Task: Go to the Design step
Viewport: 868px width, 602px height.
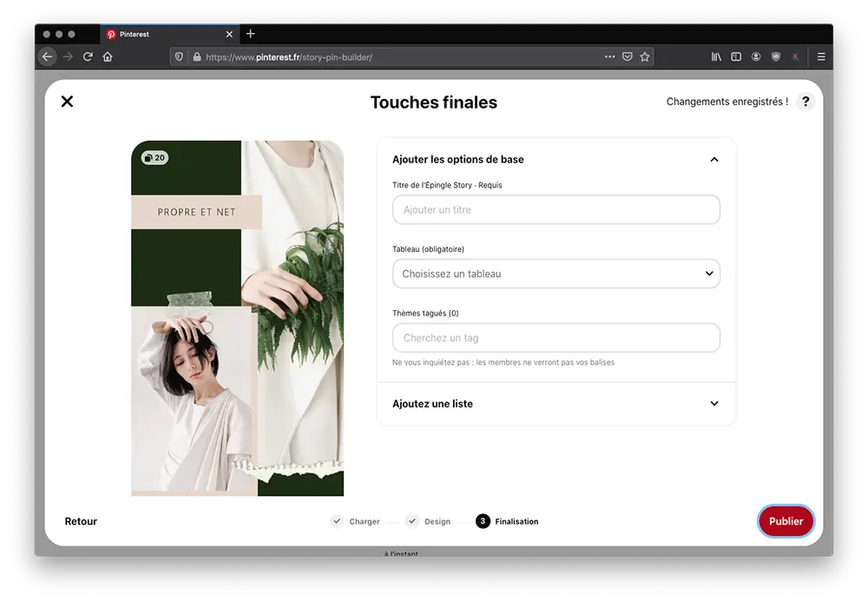Action: [x=428, y=521]
